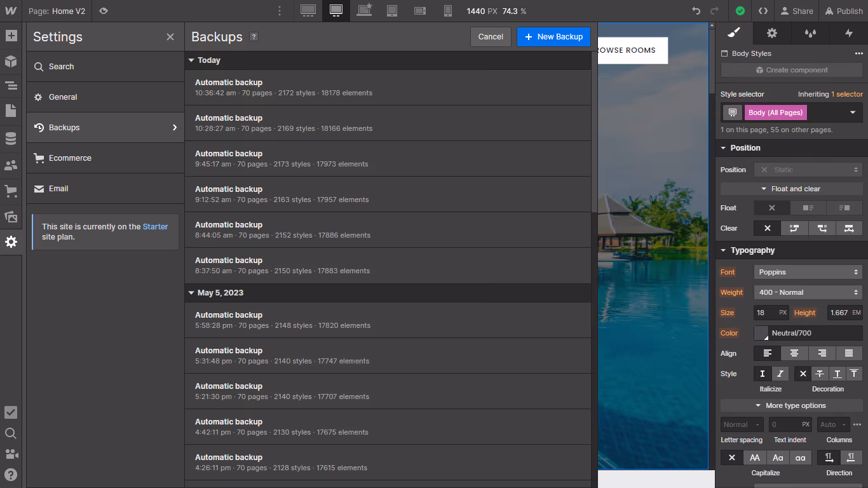Select the large desktop breakpoint
Screen dimensions: 868x488
[x=308, y=11]
